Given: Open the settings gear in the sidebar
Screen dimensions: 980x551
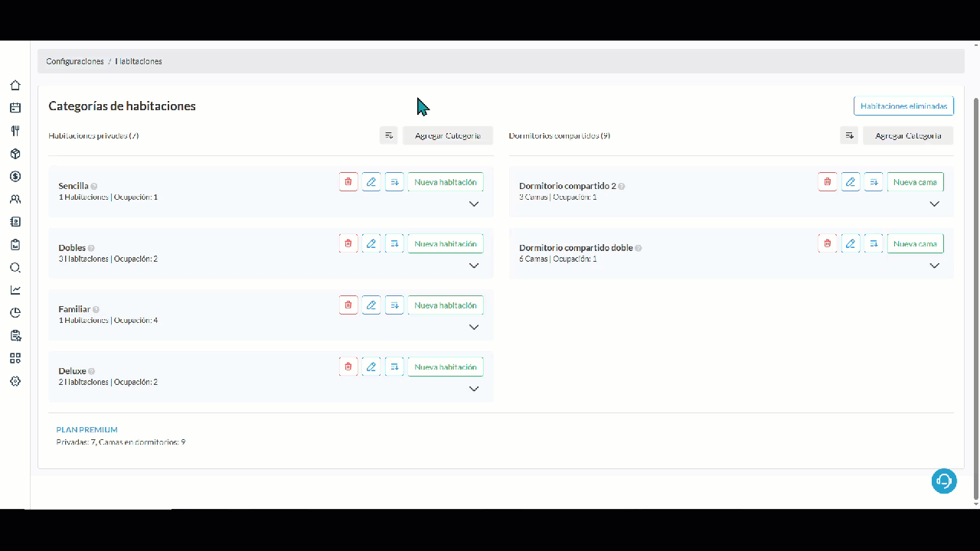Looking at the screenshot, I should coord(15,381).
